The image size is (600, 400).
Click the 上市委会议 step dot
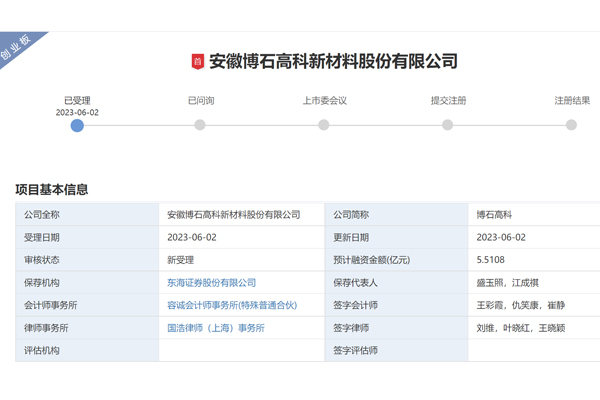[323, 125]
